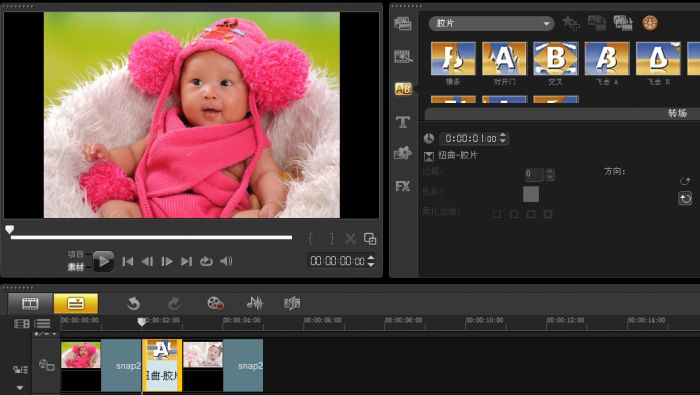Step to the next frame
The image size is (700, 395).
tap(167, 262)
